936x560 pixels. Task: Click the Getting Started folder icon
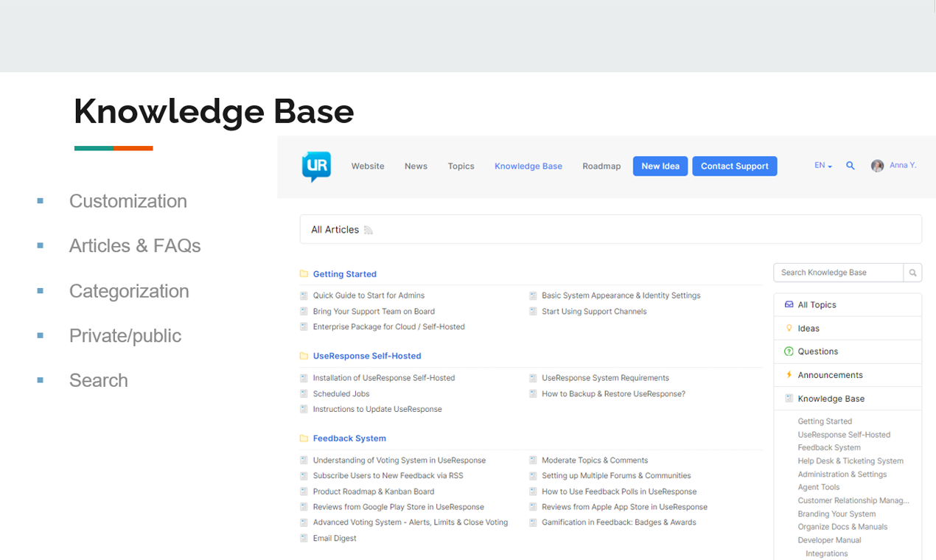coord(304,274)
